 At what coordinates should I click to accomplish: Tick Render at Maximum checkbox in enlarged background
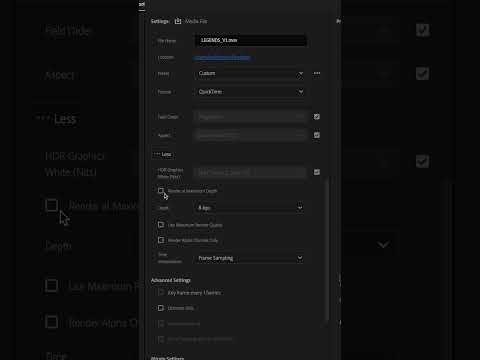(52, 205)
